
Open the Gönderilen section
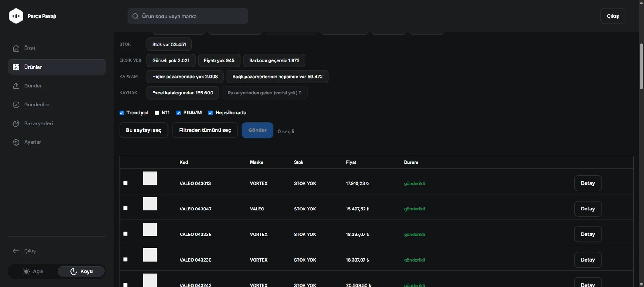57,105
